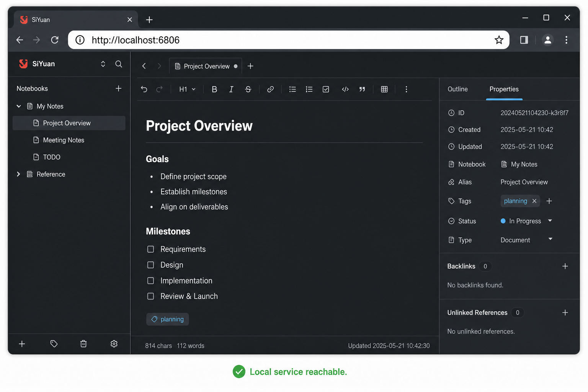Add a new tag with the plus beside Tags
This screenshot has width=588, height=392.
[x=549, y=201]
